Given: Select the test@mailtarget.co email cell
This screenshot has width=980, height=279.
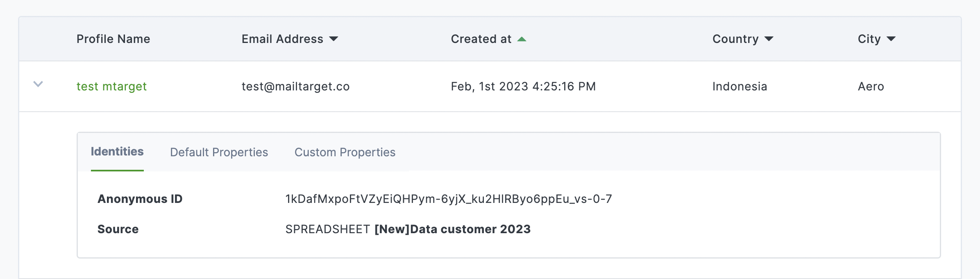Looking at the screenshot, I should click(x=295, y=86).
